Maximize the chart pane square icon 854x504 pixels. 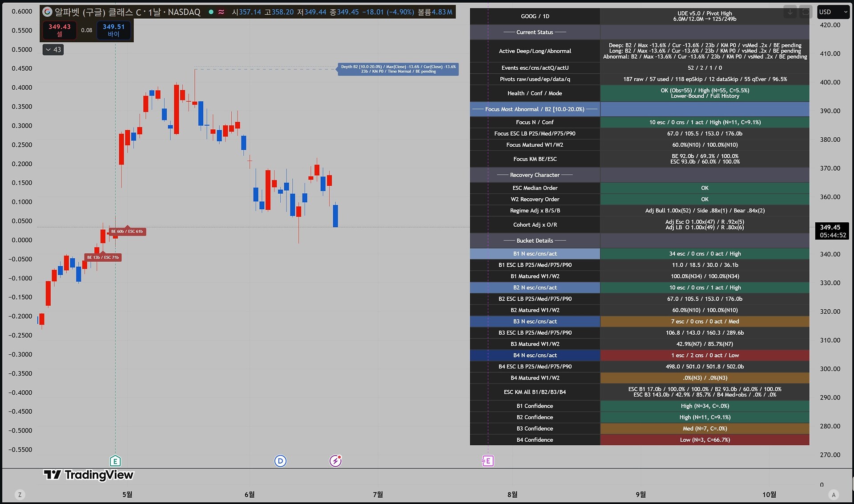click(806, 12)
